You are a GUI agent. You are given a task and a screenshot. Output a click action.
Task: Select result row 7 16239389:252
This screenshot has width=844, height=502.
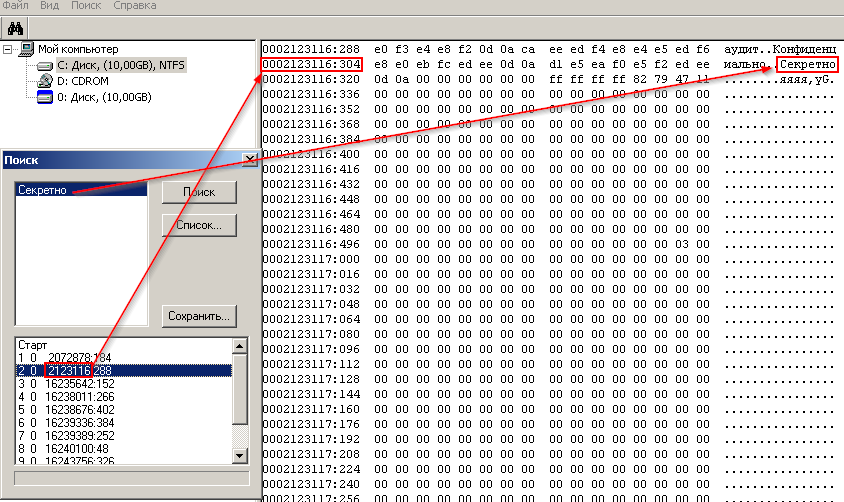click(124, 435)
